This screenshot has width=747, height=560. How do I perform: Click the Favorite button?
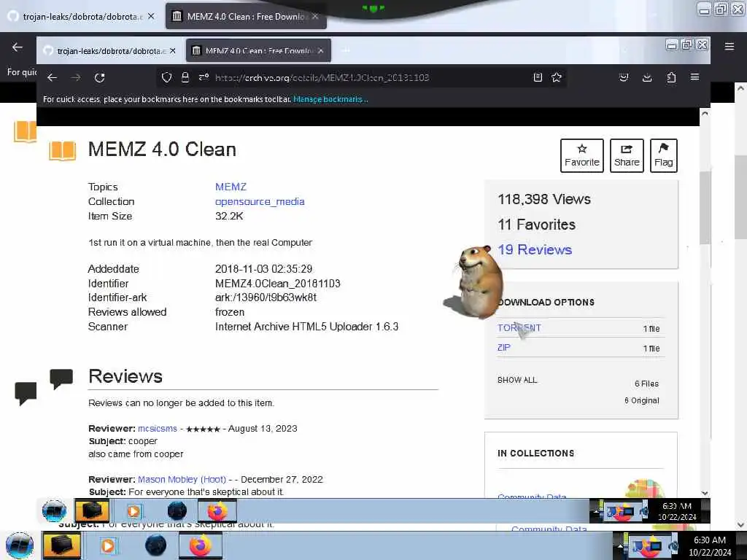tap(581, 156)
